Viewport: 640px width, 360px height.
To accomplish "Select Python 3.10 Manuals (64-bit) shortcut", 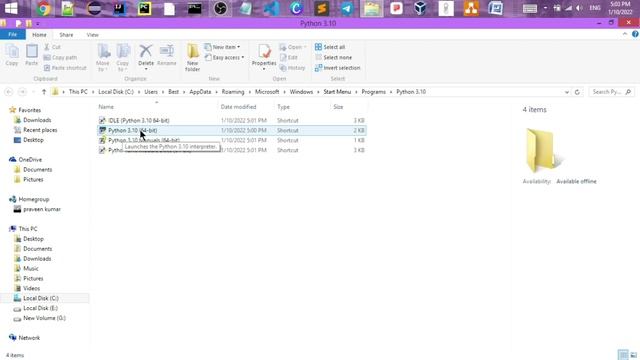I will (231, 140).
